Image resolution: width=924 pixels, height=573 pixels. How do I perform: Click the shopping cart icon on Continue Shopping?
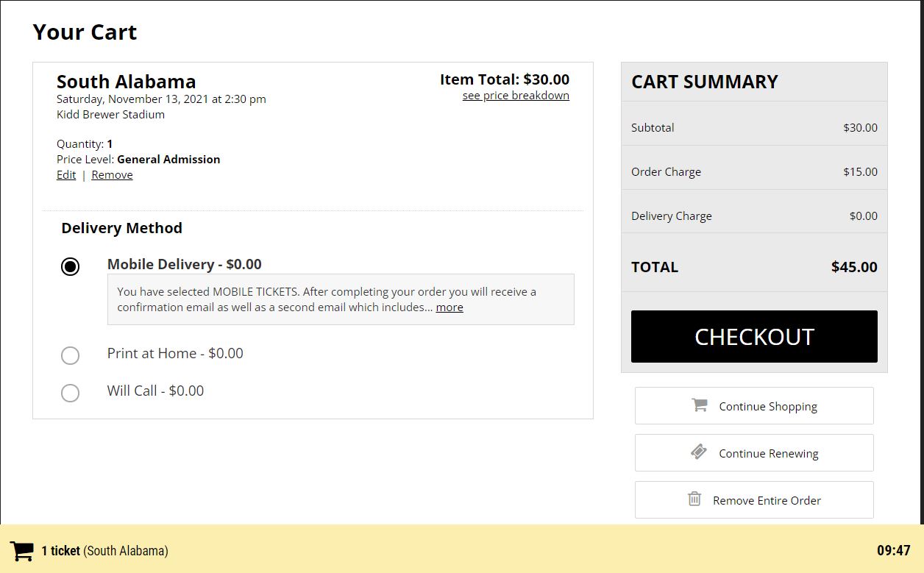tap(699, 405)
